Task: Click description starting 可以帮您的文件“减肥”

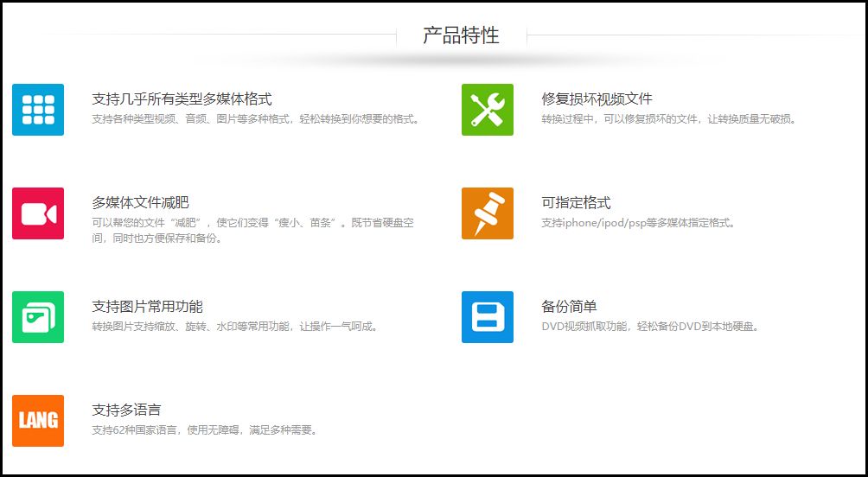Action: point(253,231)
